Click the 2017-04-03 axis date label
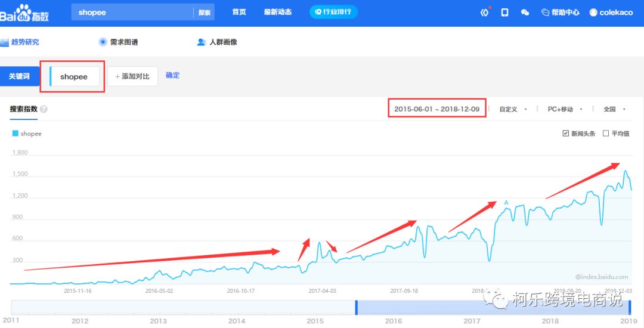Screen dimensions: 644x328 pyautogui.click(x=323, y=291)
